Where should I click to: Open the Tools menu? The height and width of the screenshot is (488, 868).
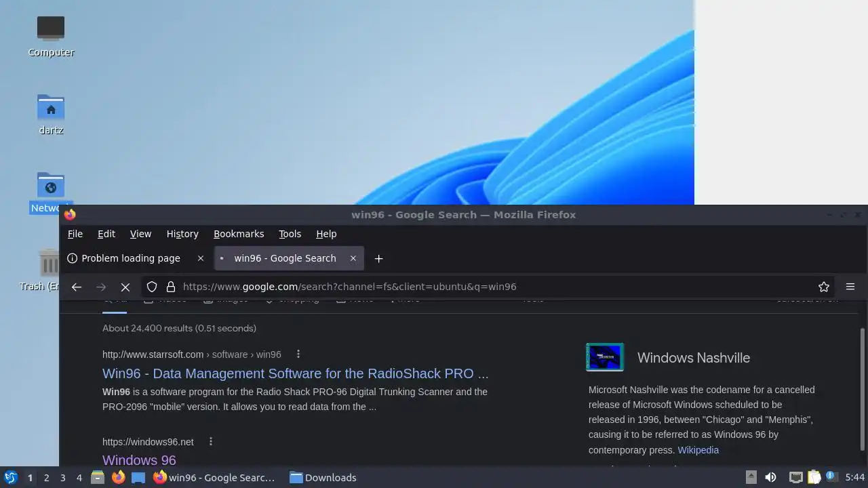290,234
